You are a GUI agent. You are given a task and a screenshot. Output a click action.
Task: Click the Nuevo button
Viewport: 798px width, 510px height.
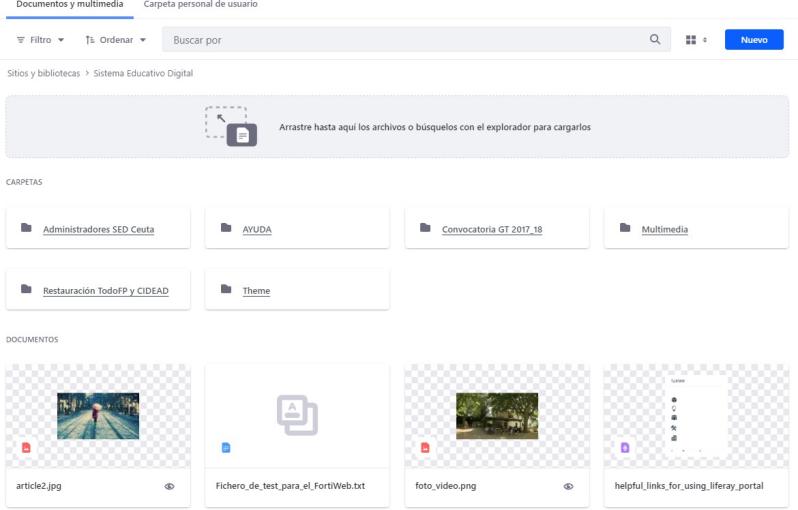[x=754, y=40]
